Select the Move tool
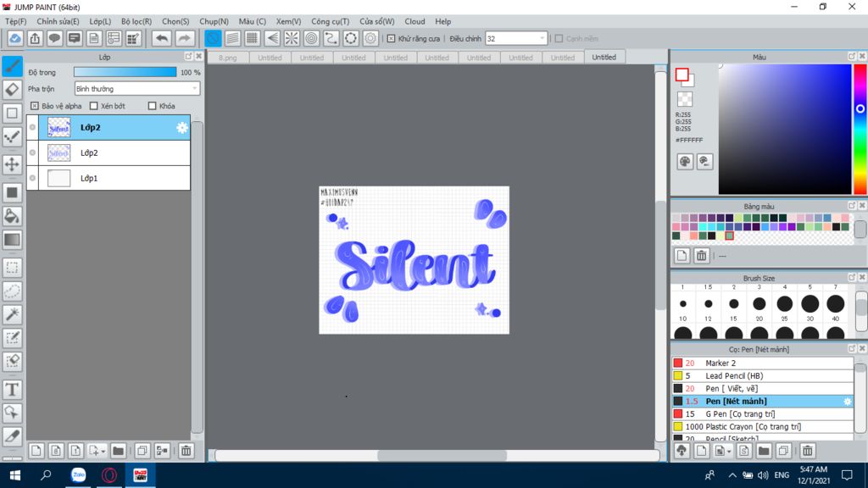 point(12,164)
